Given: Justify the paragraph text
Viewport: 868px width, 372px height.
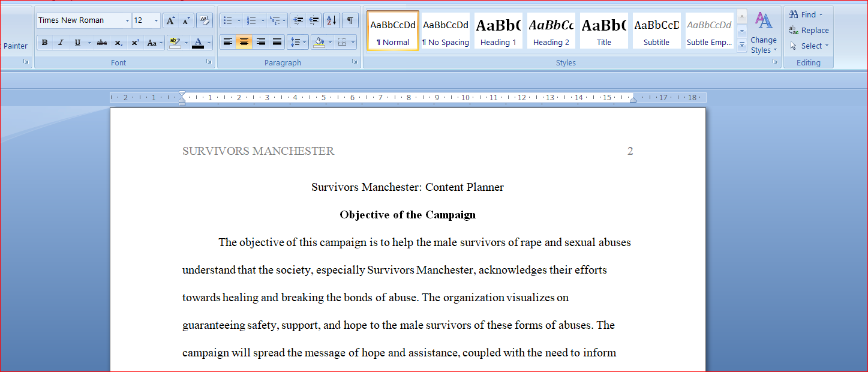Looking at the screenshot, I should 277,42.
